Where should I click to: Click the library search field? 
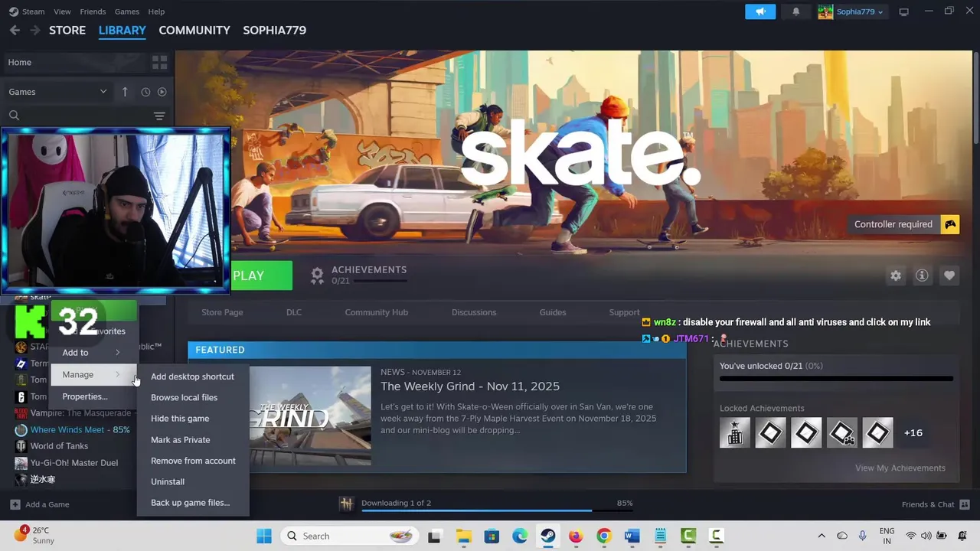(80, 116)
